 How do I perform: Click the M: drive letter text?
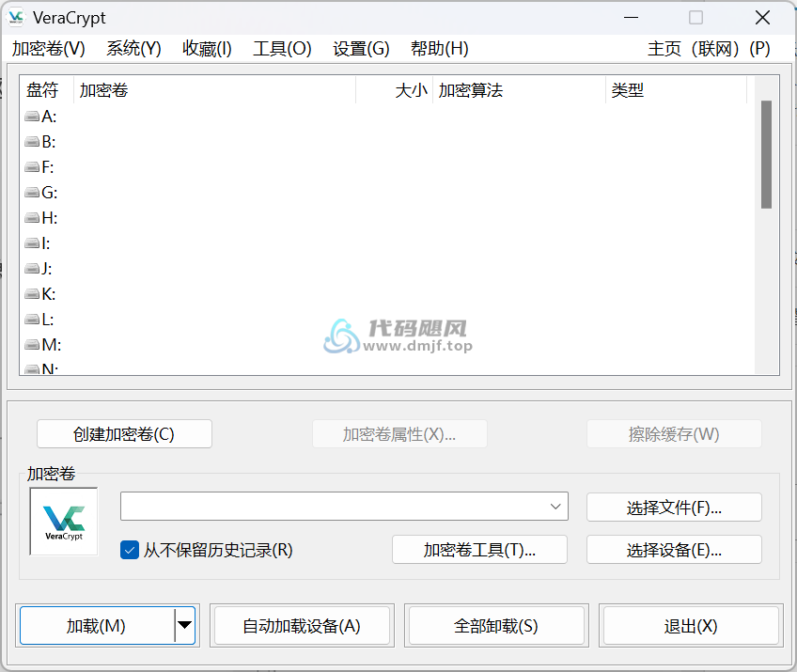52,345
